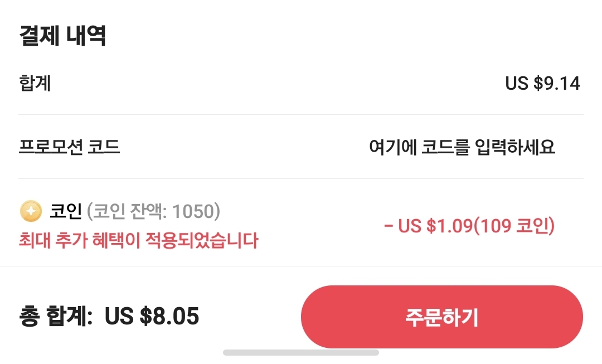Tap the 여기에 코드를 입력하세요 field
This screenshot has width=602, height=364.
click(x=462, y=148)
